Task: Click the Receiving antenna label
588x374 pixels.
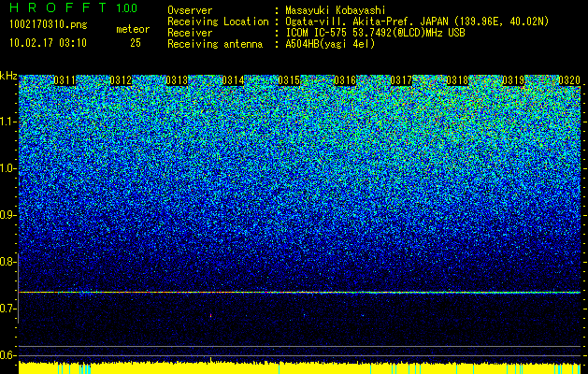Action: point(215,44)
